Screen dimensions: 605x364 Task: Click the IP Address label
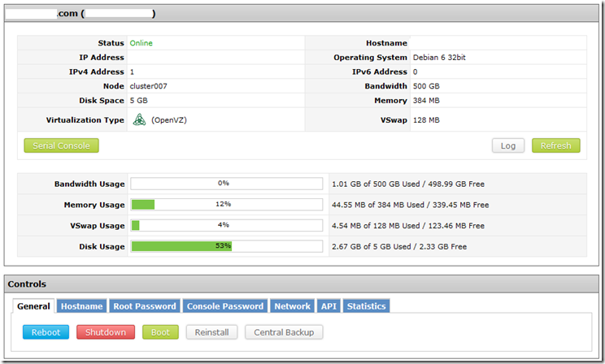click(102, 58)
